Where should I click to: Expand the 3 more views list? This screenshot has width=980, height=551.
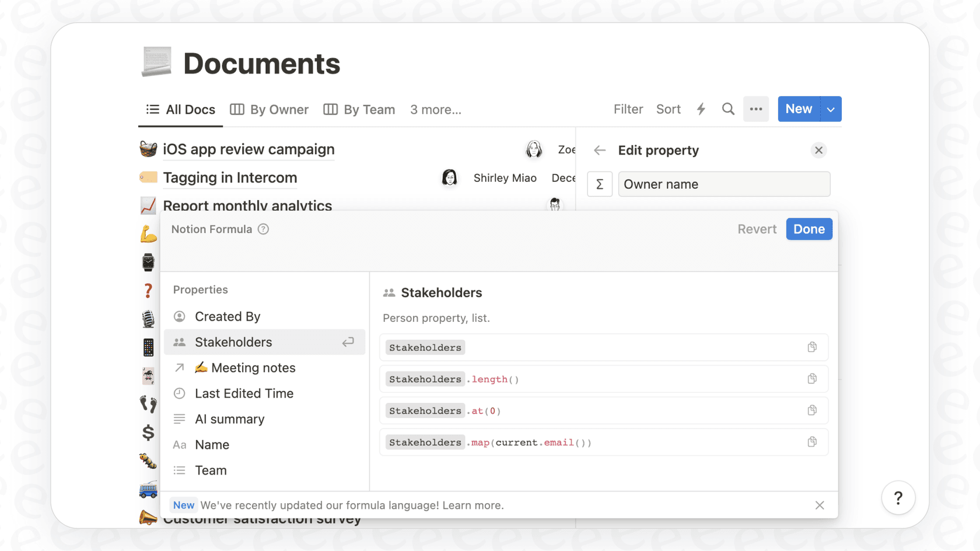(436, 109)
